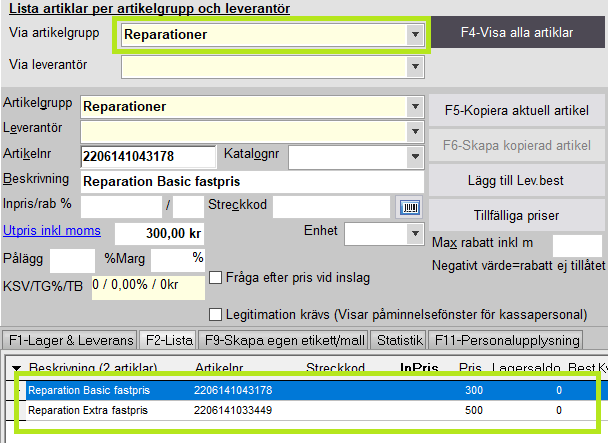Screen dimensions: 608x443
Task: Click the barcode scanner icon beside Streckkod
Action: click(x=410, y=207)
